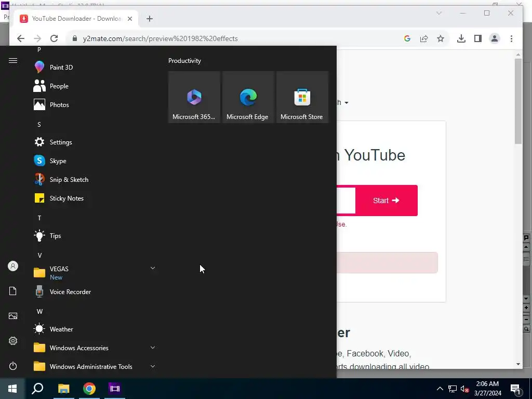Switch to Chrome in the taskbar

pyautogui.click(x=89, y=389)
